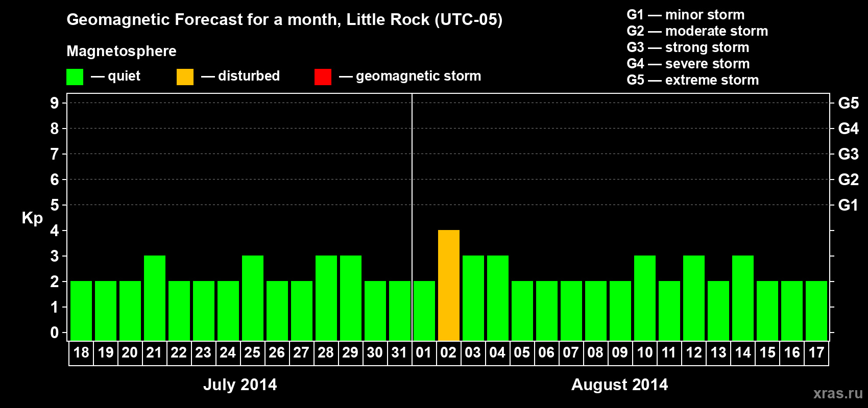The image size is (868, 408).
Task: Click date label 31 on the axis
Action: pyautogui.click(x=399, y=353)
